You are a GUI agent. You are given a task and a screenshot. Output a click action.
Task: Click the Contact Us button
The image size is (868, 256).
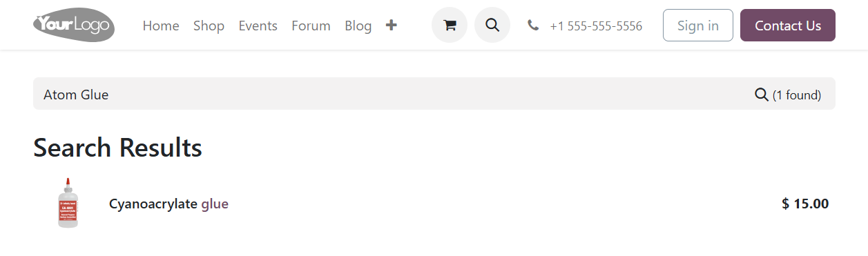pos(788,26)
